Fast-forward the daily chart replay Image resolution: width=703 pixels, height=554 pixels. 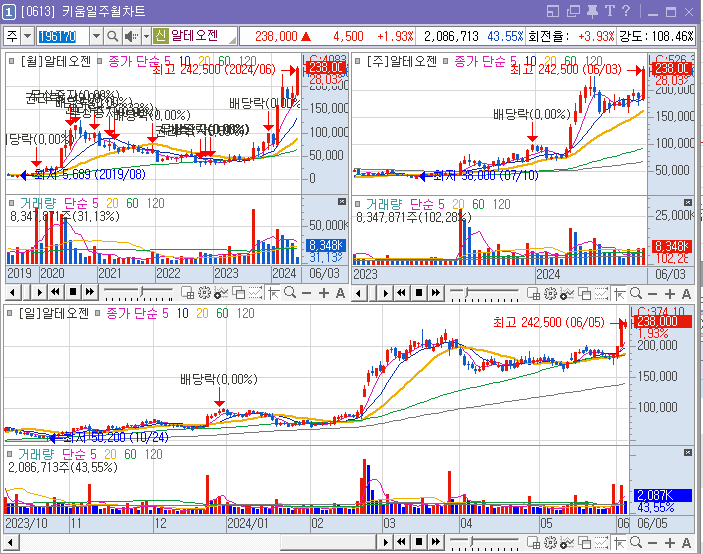point(435,542)
